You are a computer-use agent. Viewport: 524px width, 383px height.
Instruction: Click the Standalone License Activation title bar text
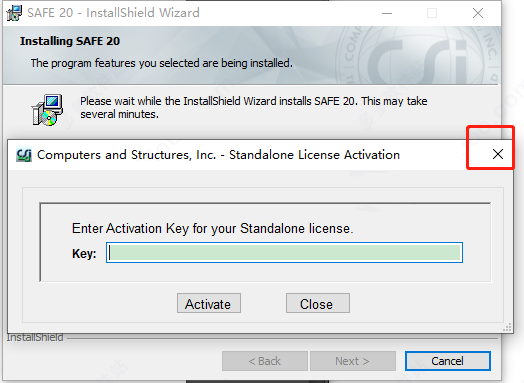click(218, 155)
